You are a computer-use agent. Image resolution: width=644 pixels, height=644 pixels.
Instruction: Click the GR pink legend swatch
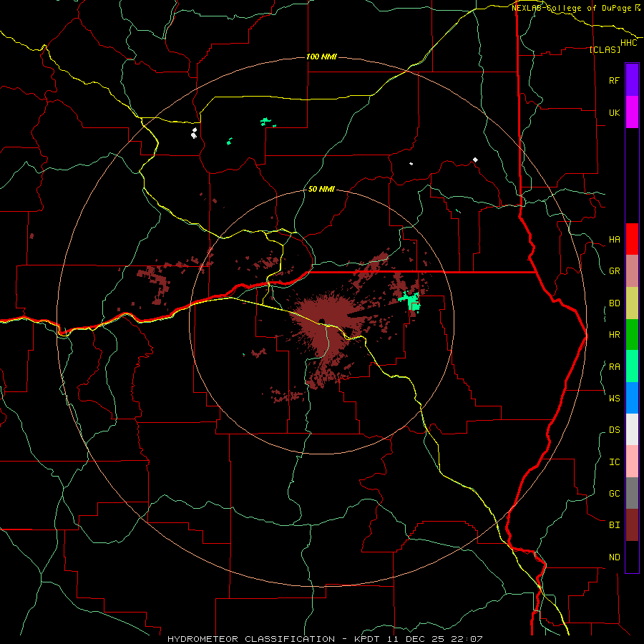[632, 271]
